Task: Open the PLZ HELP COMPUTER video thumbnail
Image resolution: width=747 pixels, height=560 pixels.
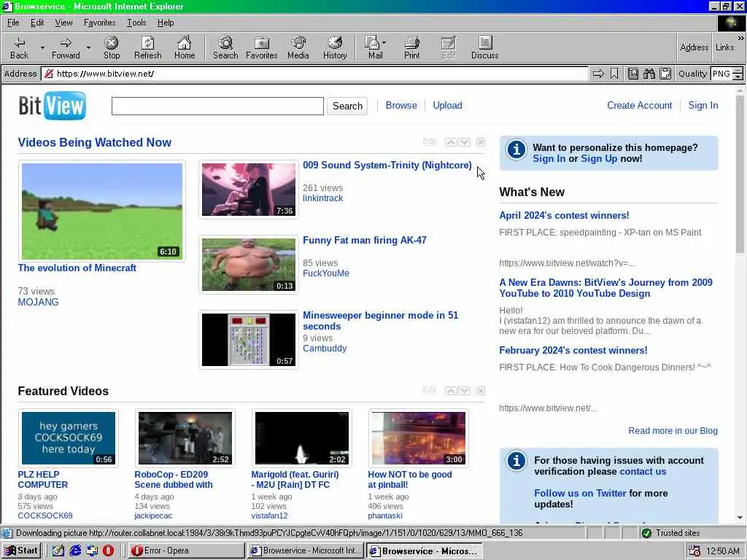Action: 69,438
